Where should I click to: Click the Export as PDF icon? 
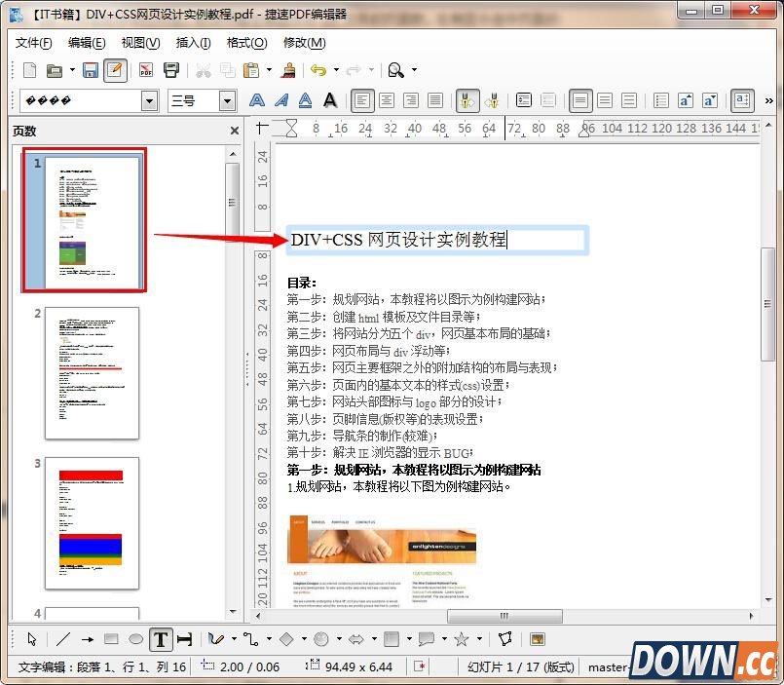point(146,70)
